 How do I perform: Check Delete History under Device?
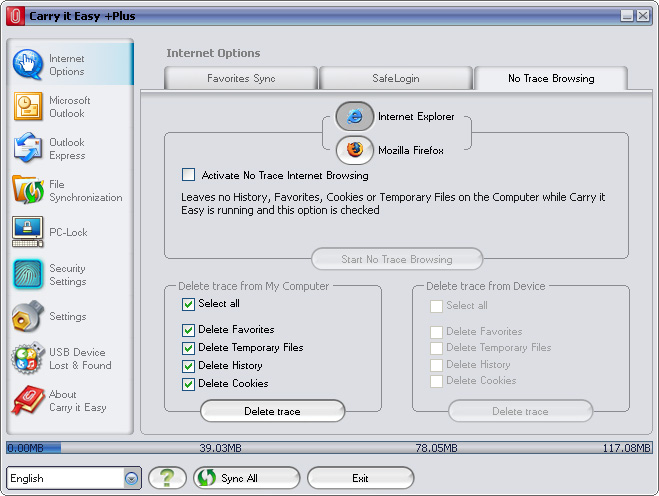coord(436,365)
